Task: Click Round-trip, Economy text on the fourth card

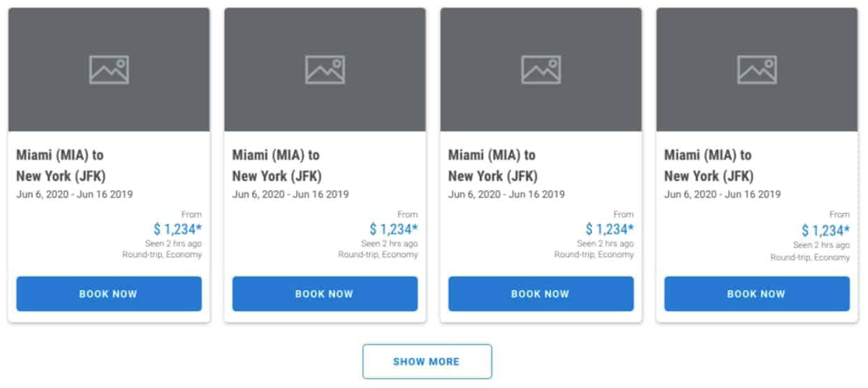Action: [810, 257]
